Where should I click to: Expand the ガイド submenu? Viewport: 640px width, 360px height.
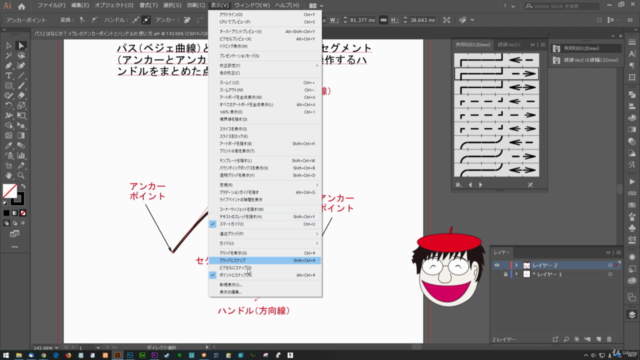click(264, 243)
